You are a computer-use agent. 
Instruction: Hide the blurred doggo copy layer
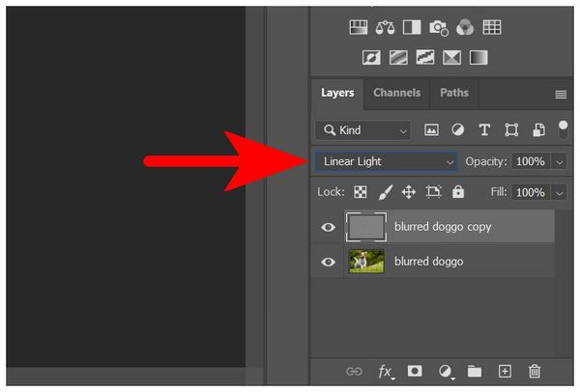(328, 227)
